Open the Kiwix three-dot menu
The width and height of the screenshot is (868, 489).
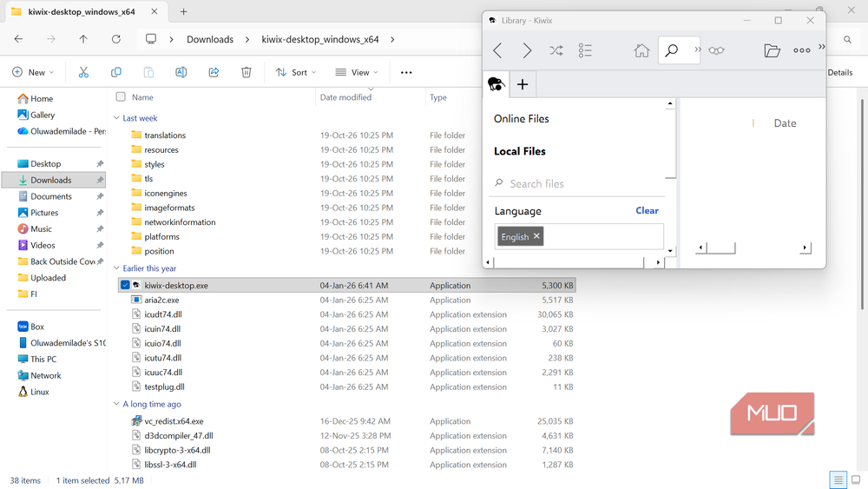(x=801, y=50)
